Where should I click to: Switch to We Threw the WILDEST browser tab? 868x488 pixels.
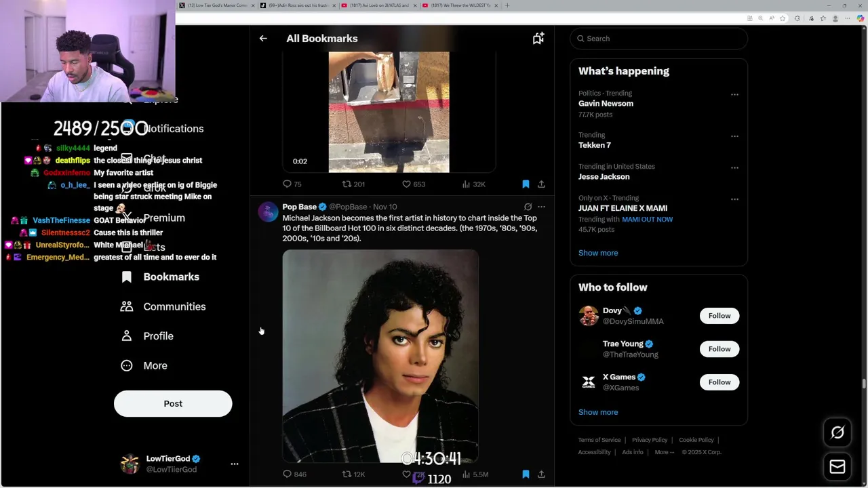(460, 5)
